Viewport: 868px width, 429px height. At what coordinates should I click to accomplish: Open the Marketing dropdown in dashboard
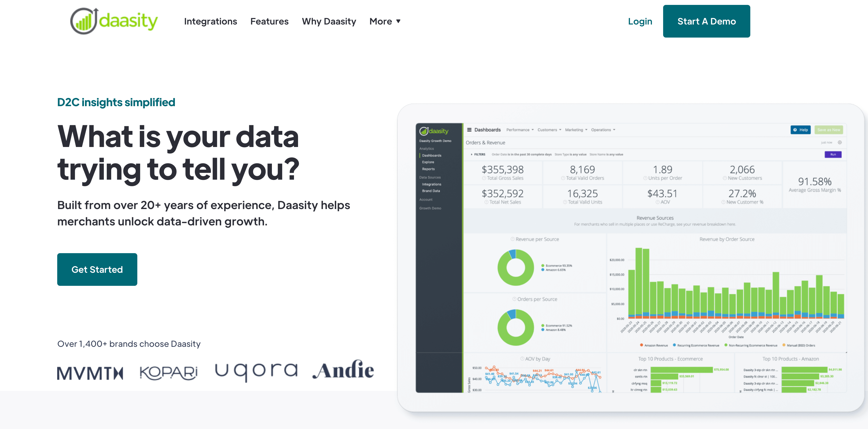coord(576,130)
